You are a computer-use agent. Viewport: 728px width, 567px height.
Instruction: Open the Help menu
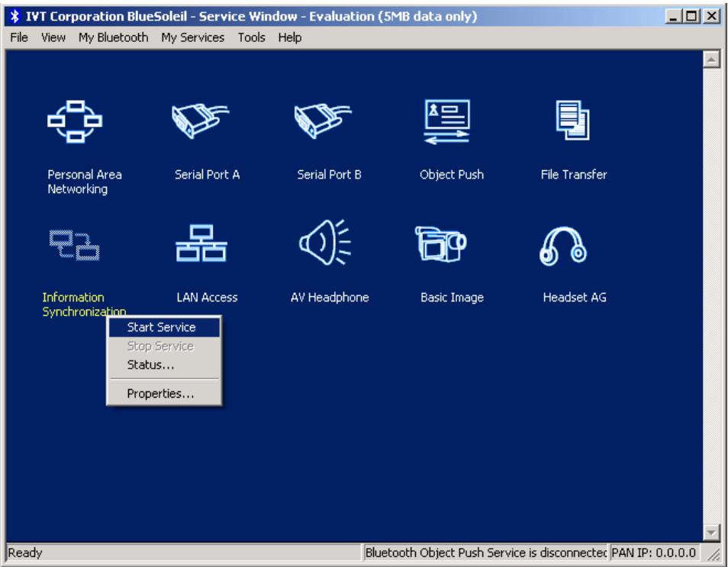coord(290,37)
